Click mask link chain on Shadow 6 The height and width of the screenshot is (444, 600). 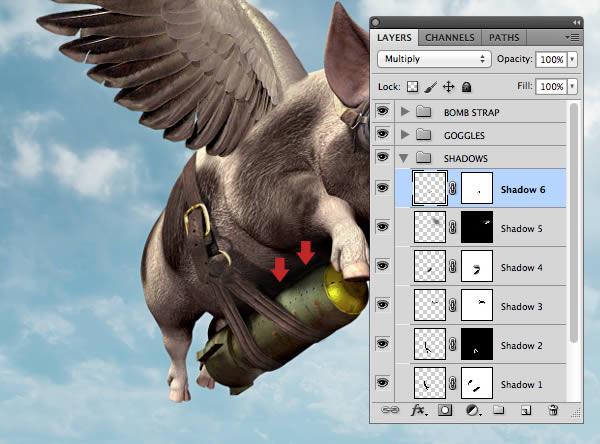point(453,188)
